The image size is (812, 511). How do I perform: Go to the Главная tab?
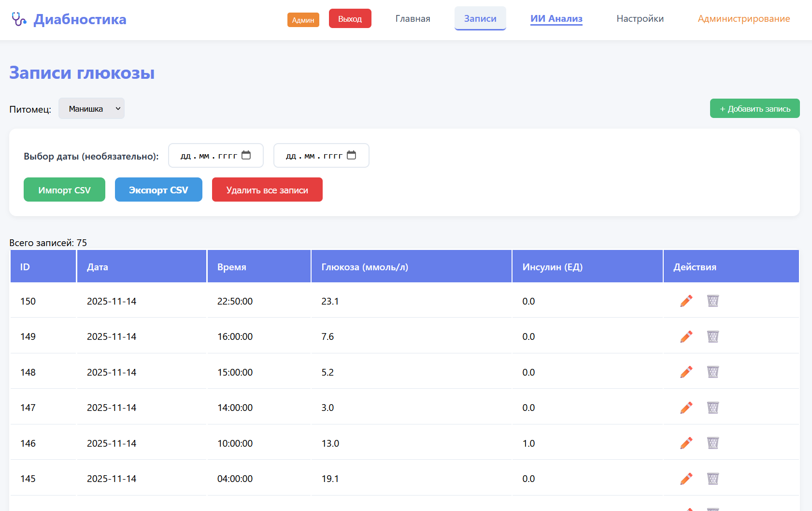click(x=413, y=19)
